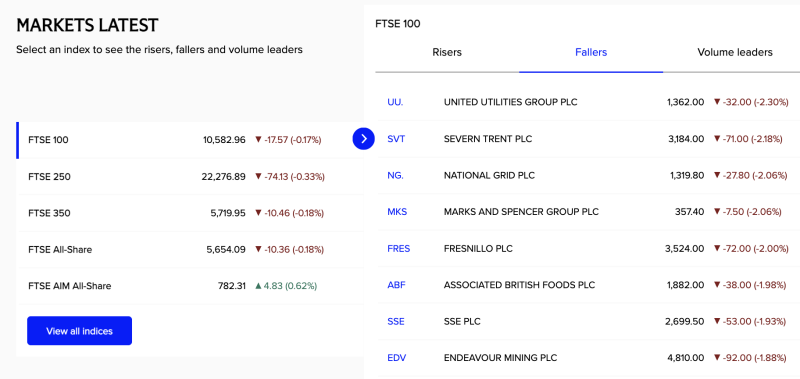Click the blue circular chevron arrow button
Screen dimensions: 800x379
pos(363,138)
